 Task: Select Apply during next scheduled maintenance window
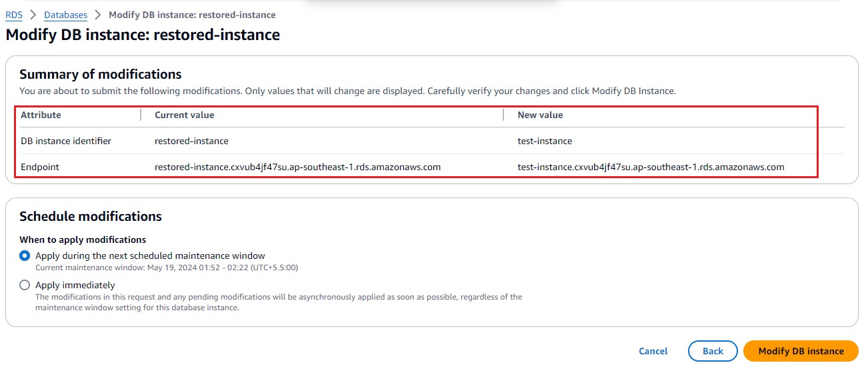coord(25,256)
